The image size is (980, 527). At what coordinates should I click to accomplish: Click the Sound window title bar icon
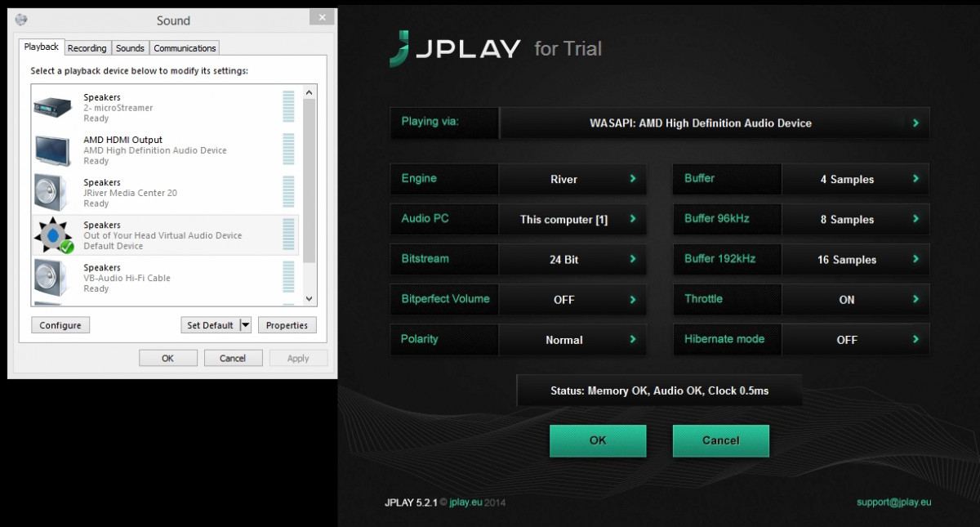click(x=20, y=20)
